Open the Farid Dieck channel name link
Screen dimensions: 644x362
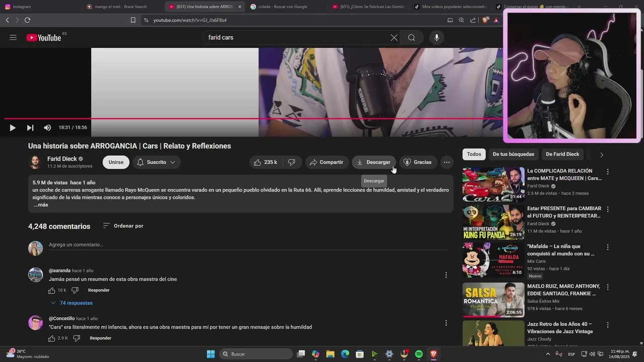[x=62, y=159]
